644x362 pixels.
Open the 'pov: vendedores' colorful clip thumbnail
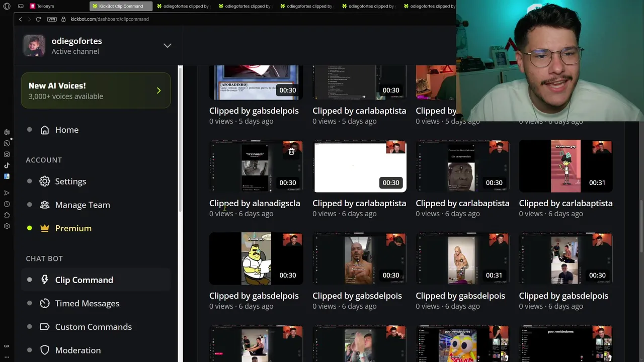click(462, 343)
